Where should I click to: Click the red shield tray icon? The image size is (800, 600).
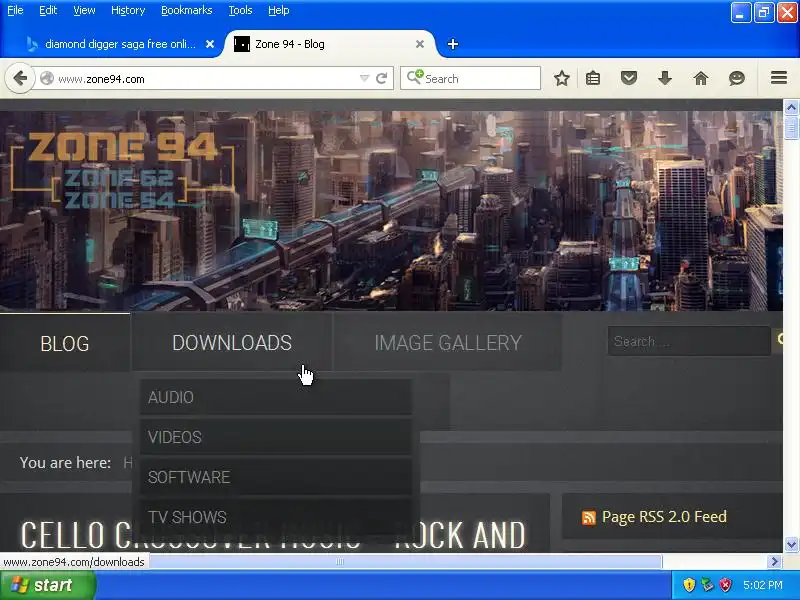coord(726,585)
